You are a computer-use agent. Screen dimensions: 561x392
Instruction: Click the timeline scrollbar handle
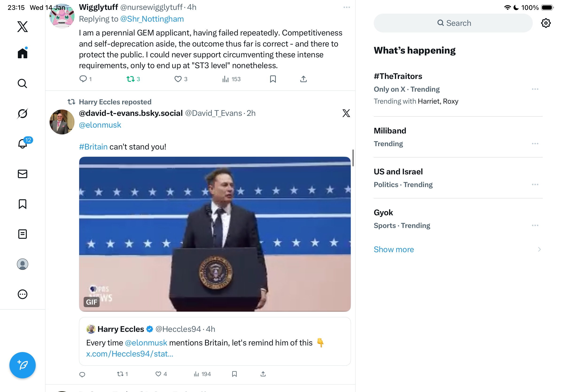coord(353,158)
